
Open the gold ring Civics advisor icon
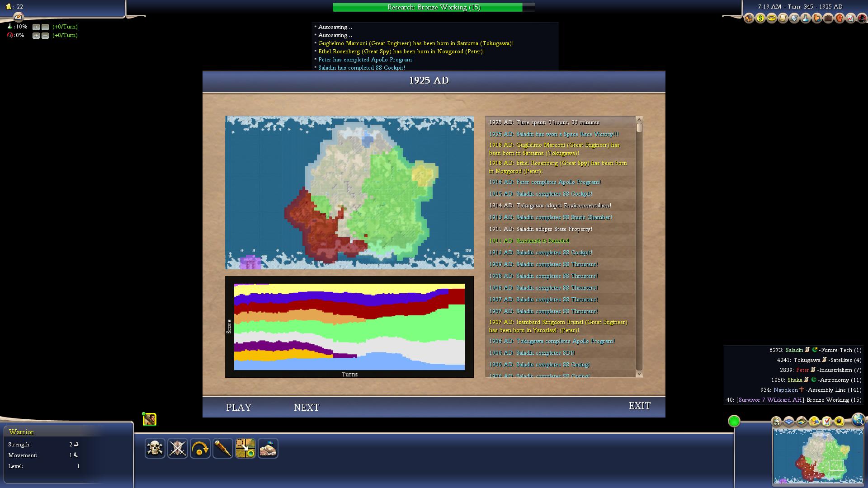772,18
